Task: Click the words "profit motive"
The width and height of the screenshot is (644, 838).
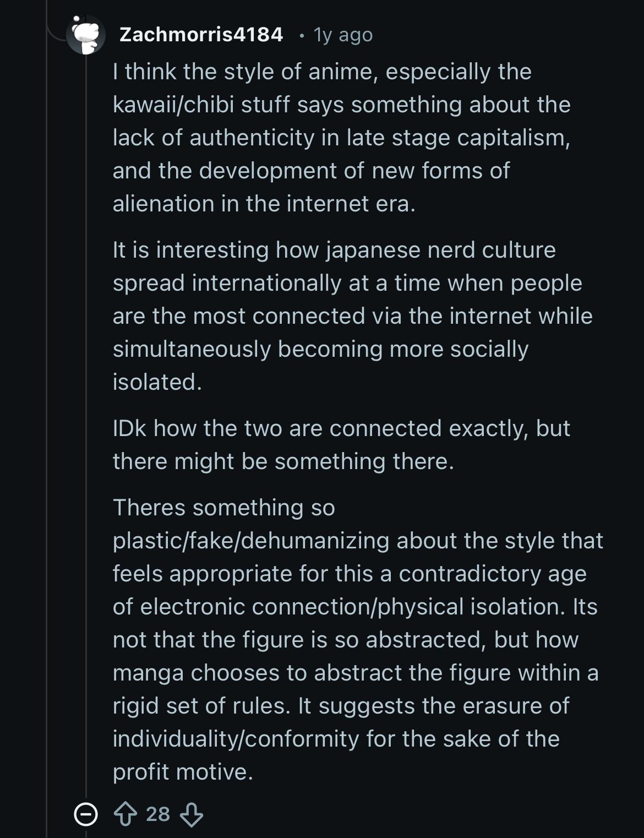Action: click(x=183, y=772)
